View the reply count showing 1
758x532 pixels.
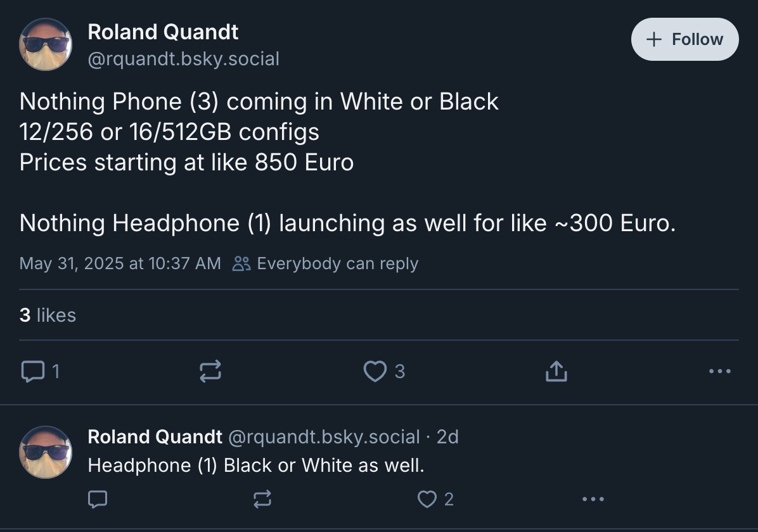click(55, 372)
